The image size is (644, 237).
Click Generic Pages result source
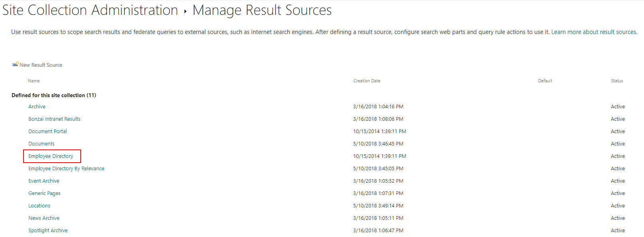(44, 193)
